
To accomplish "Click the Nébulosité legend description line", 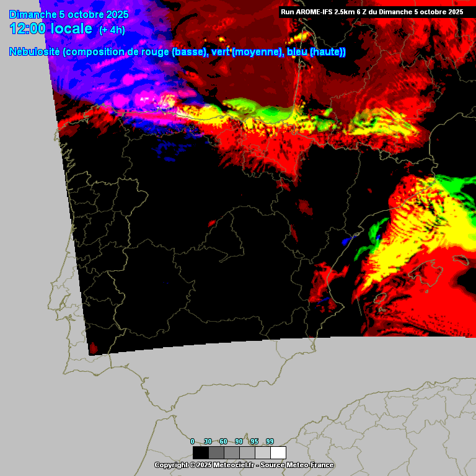I will [x=177, y=52].
